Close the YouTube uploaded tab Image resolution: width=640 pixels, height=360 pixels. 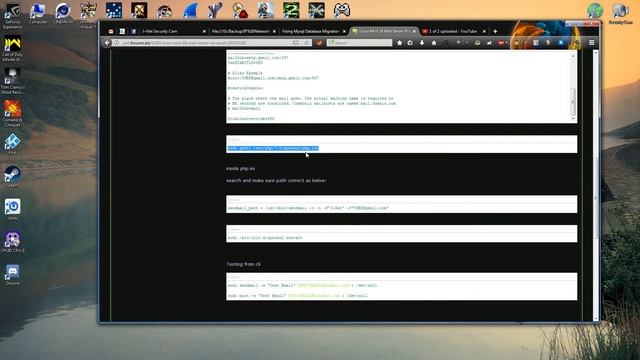484,31
